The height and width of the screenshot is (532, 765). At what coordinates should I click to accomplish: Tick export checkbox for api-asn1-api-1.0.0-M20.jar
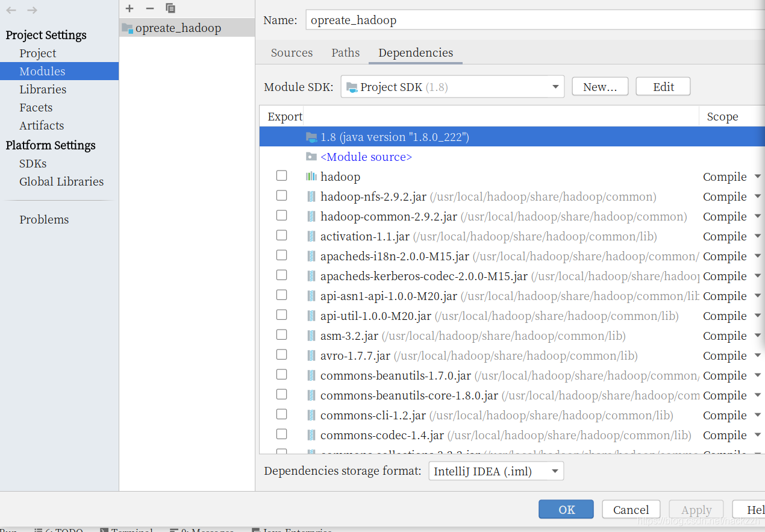coord(281,295)
